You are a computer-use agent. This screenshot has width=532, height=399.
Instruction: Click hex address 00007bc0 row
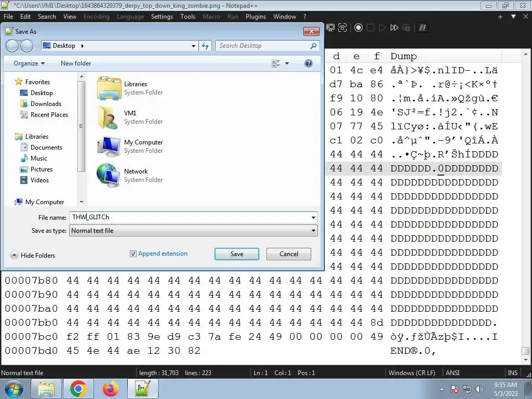[x=31, y=337]
